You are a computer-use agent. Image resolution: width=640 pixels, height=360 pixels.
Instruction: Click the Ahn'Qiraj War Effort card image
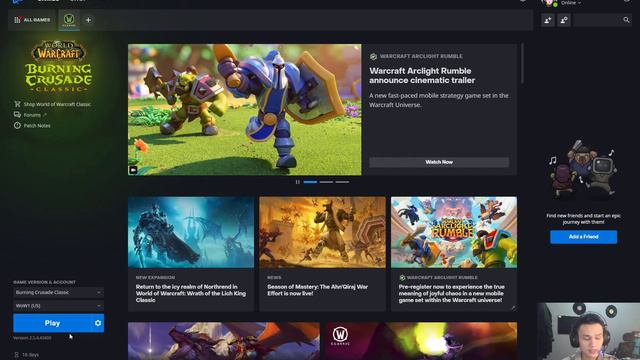[322, 232]
